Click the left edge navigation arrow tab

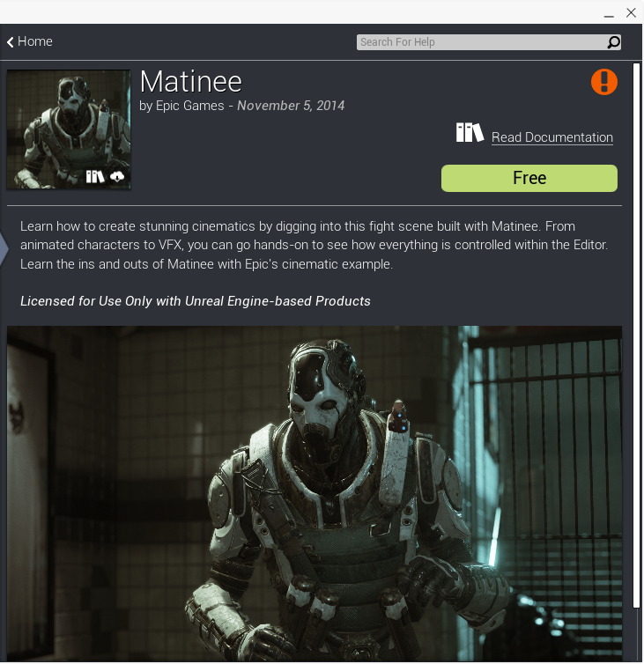[4, 249]
